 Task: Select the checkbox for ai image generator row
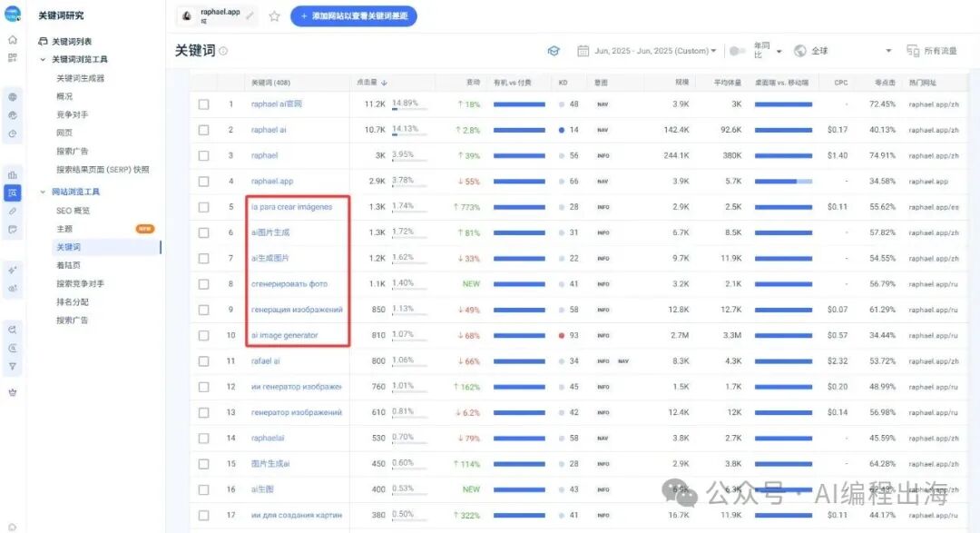tap(204, 336)
